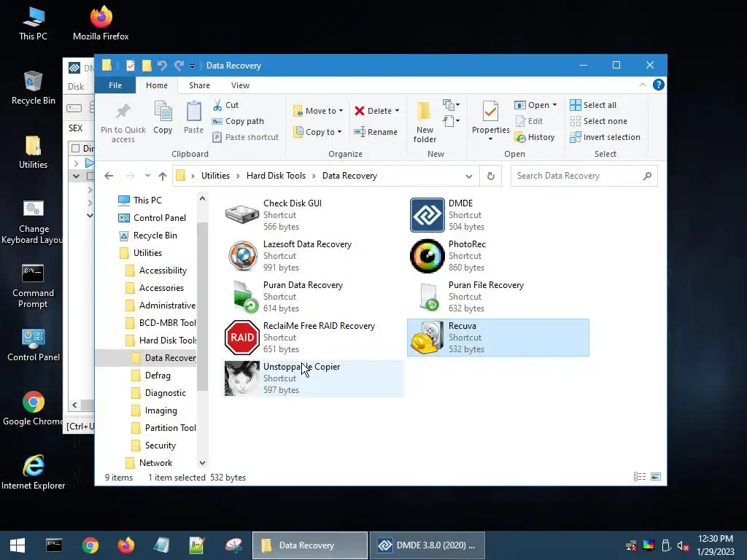Customize Quick Access Toolbar dropdown
This screenshot has height=560, width=747.
[192, 66]
